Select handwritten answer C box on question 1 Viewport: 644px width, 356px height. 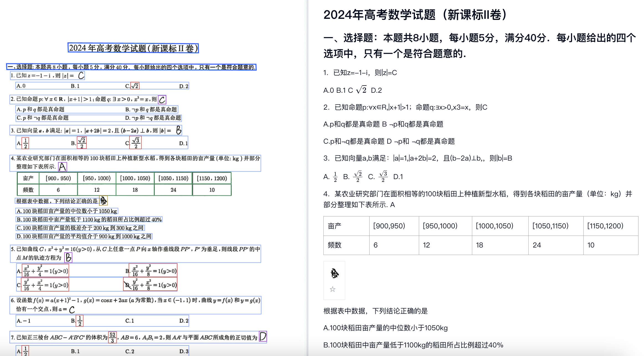click(81, 75)
